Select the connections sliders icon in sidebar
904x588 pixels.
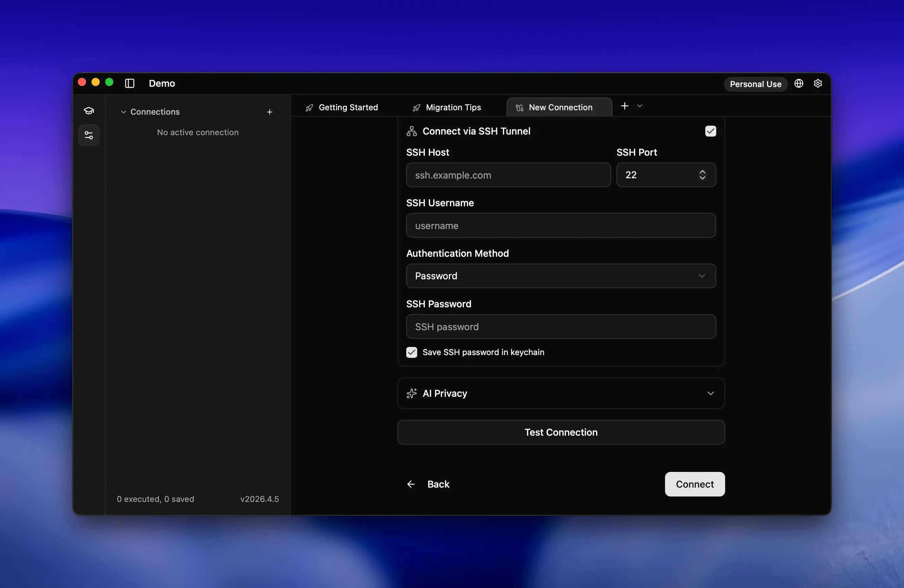click(89, 135)
